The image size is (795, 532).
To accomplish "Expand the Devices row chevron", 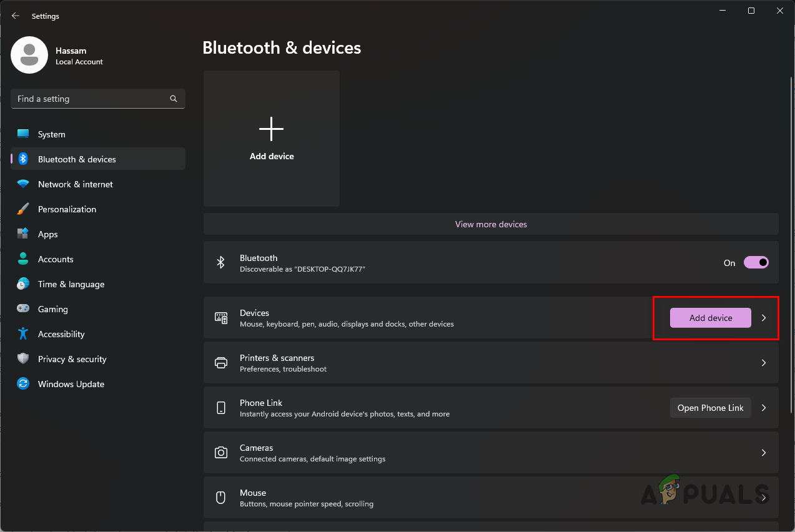I will [x=764, y=318].
